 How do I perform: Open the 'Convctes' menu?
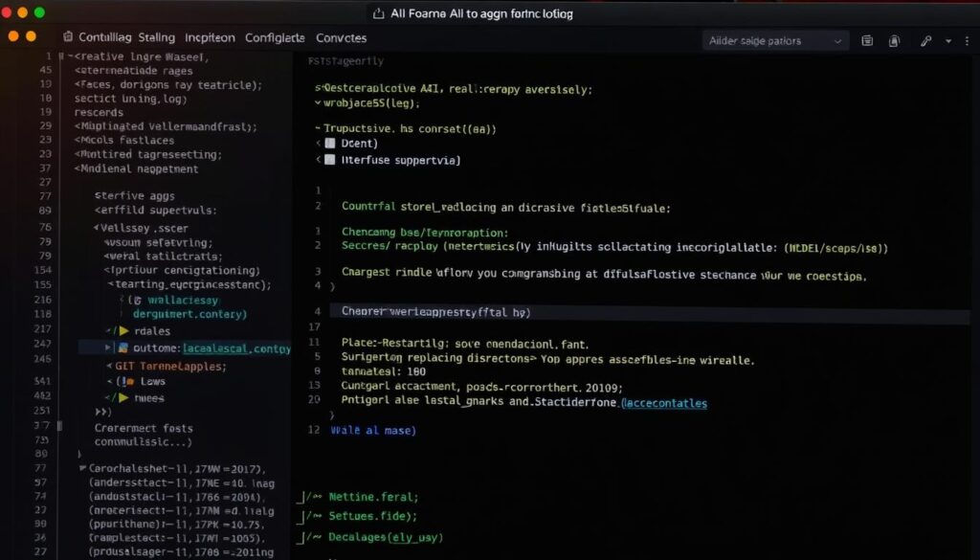point(342,37)
